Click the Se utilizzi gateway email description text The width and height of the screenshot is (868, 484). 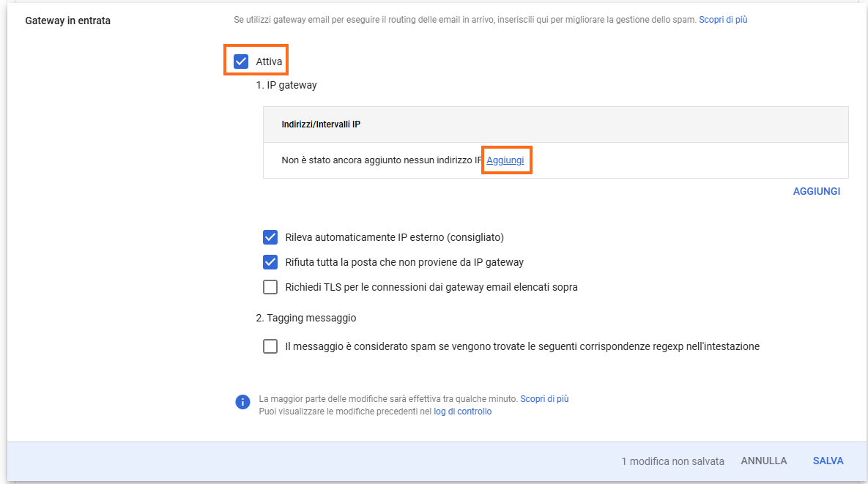[x=464, y=20]
